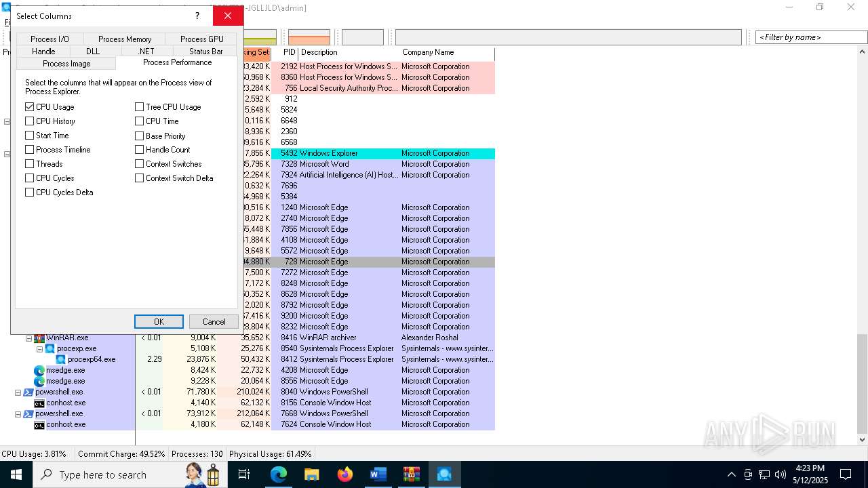
Task: Select the procexp64.exe process icon
Action: tap(61, 359)
